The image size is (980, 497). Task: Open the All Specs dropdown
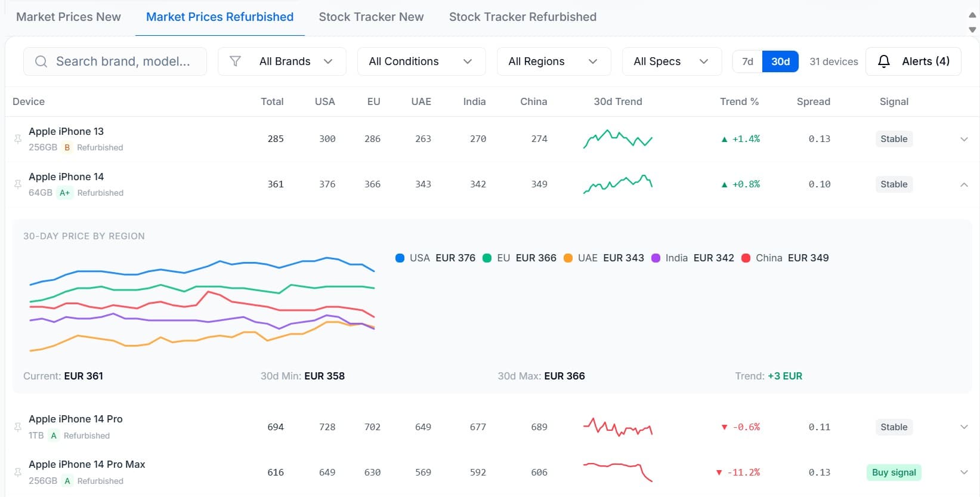pos(672,61)
